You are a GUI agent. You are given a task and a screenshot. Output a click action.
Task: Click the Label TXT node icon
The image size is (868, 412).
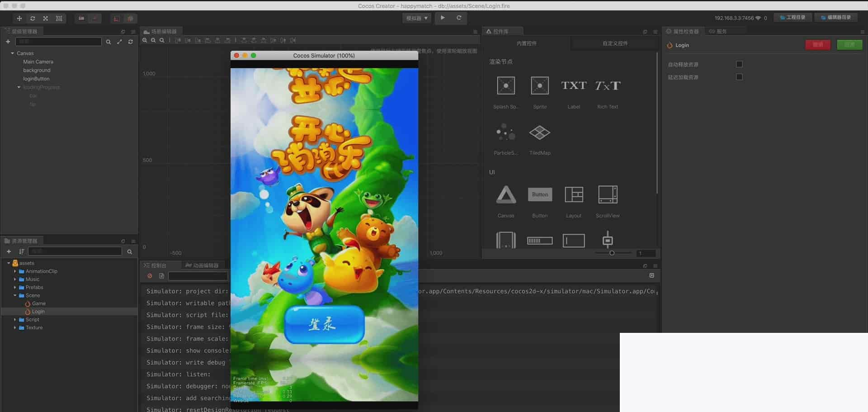[x=573, y=86]
